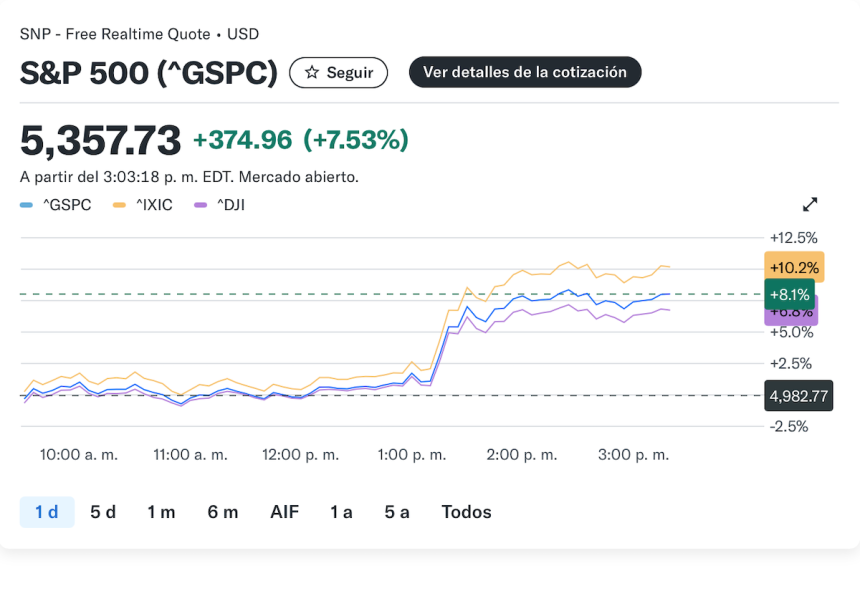Click the star Seguir button

point(338,73)
